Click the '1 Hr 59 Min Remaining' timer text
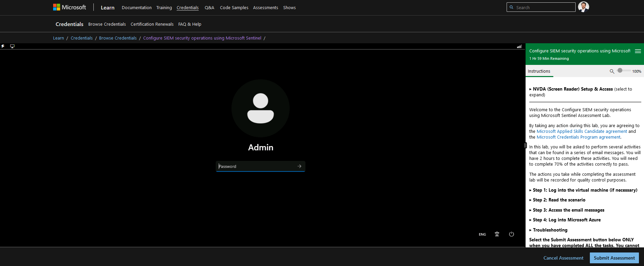 click(549, 59)
